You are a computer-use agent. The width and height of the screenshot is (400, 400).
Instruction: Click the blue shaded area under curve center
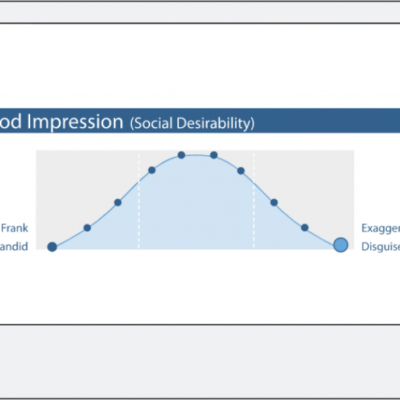click(197, 207)
